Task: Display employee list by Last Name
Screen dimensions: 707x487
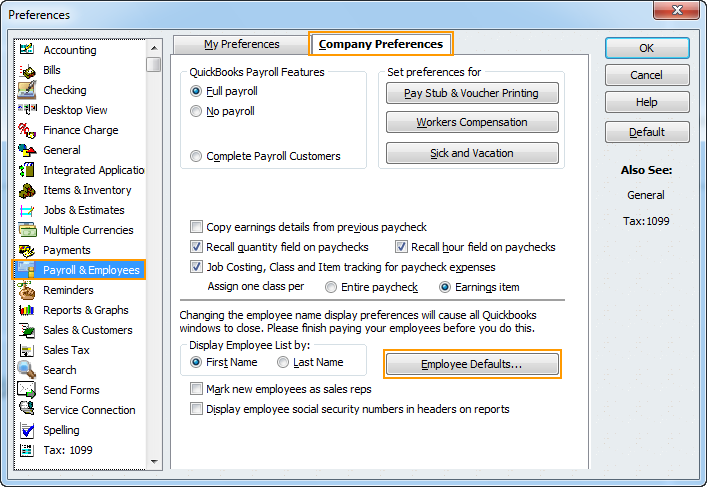Action: tap(283, 362)
